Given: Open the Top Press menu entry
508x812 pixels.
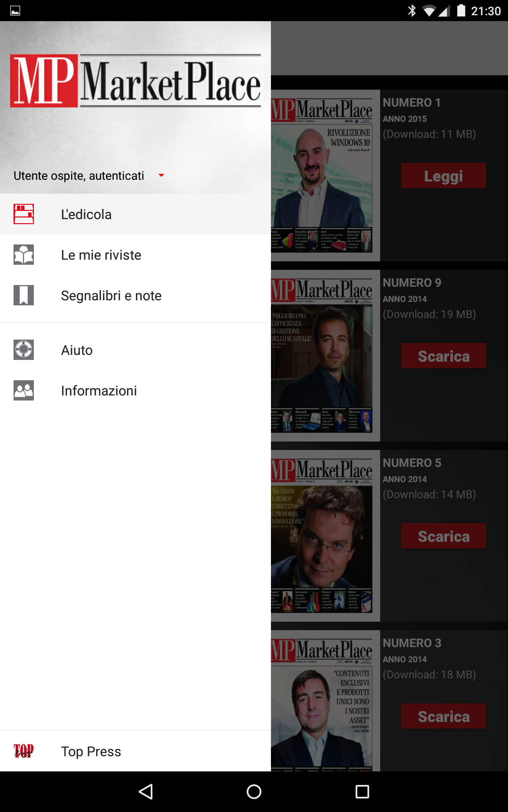Looking at the screenshot, I should point(135,751).
